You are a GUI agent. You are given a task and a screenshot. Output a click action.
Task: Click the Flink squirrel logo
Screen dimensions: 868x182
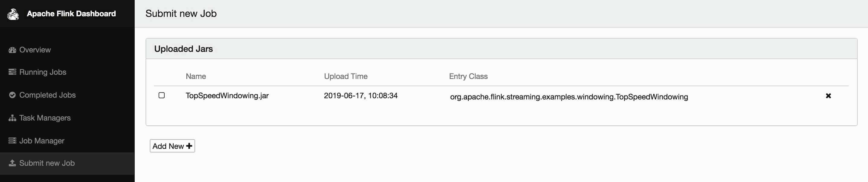click(x=13, y=14)
